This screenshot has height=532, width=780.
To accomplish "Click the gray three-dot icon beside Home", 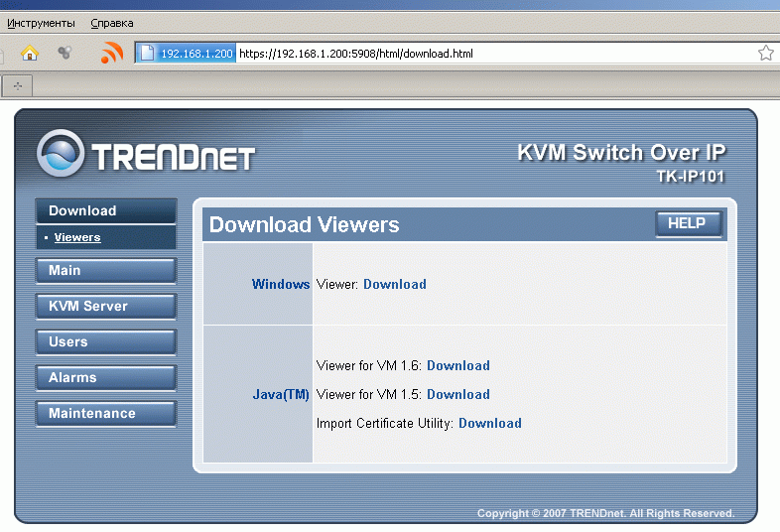I will pyautogui.click(x=65, y=52).
